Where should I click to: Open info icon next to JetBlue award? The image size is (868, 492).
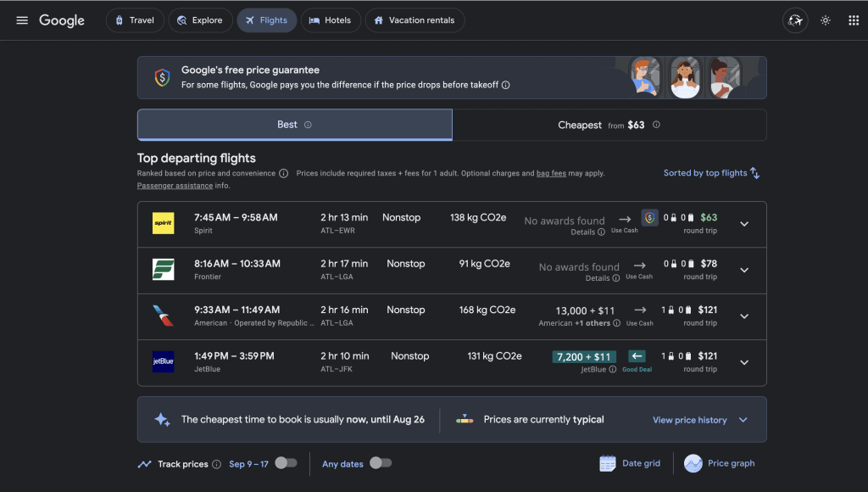tap(612, 369)
